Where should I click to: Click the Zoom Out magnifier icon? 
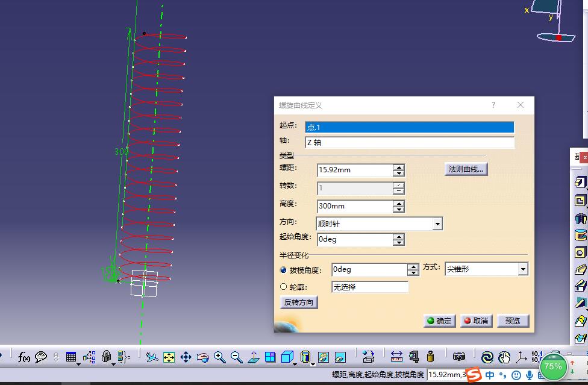236,357
